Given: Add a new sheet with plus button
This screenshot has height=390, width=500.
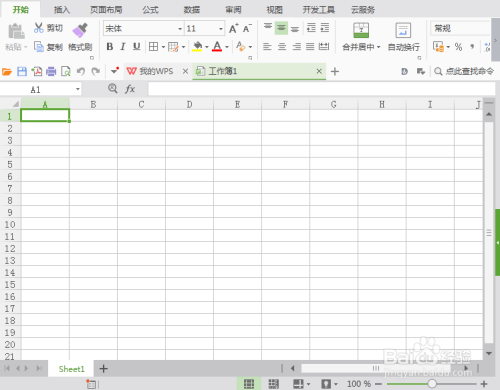Looking at the screenshot, I should point(104,369).
